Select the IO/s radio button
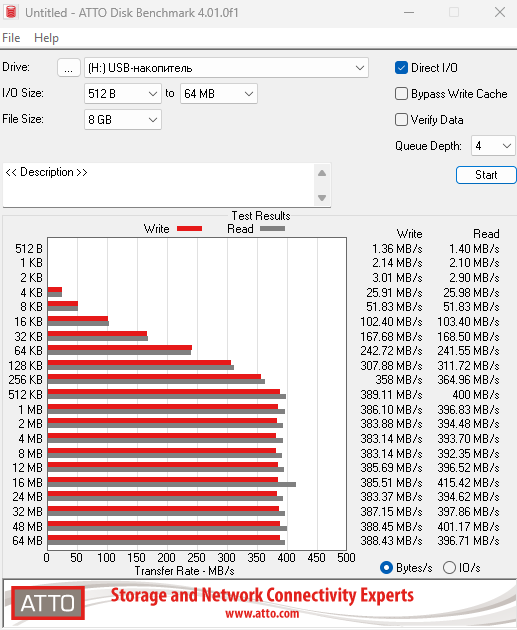 tap(449, 568)
